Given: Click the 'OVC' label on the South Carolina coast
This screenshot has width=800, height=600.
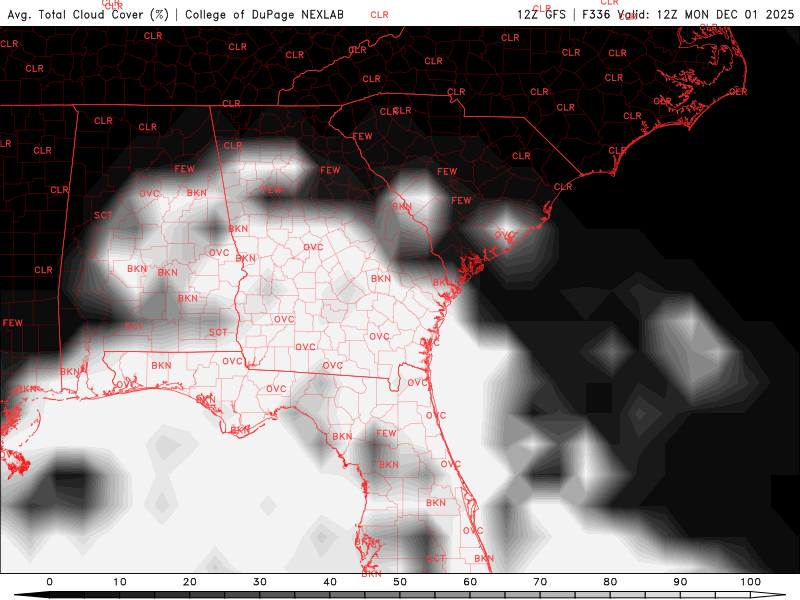Looking at the screenshot, I should point(505,235).
